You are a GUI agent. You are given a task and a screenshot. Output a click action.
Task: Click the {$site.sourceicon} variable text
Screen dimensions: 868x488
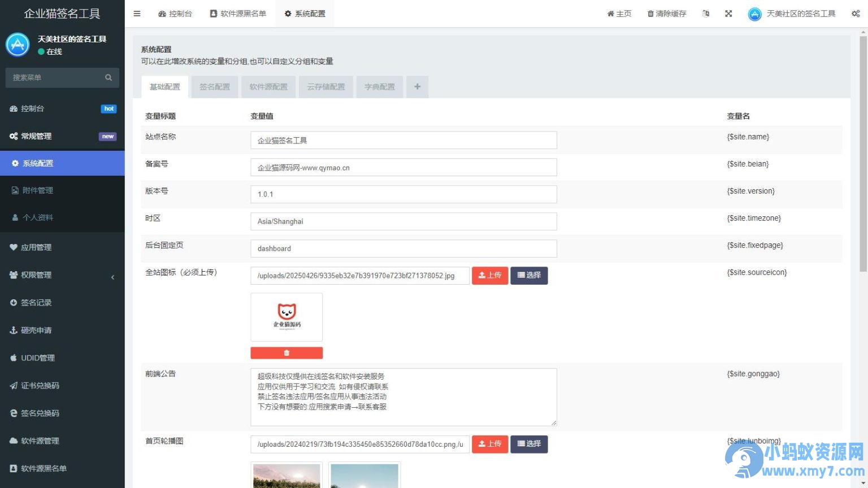(757, 272)
